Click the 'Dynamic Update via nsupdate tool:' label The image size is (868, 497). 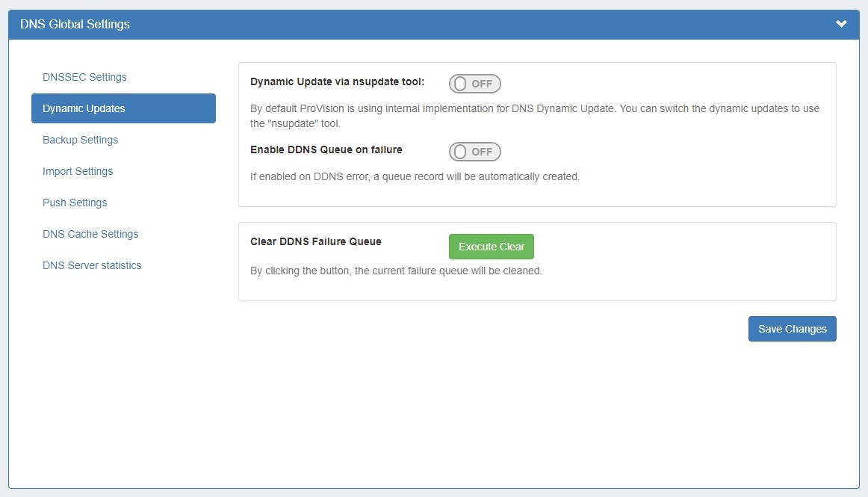(x=337, y=81)
